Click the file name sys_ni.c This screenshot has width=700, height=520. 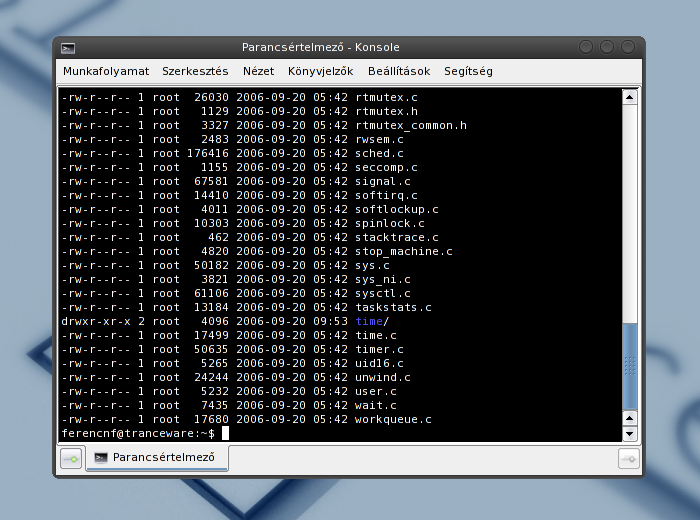tap(383, 279)
